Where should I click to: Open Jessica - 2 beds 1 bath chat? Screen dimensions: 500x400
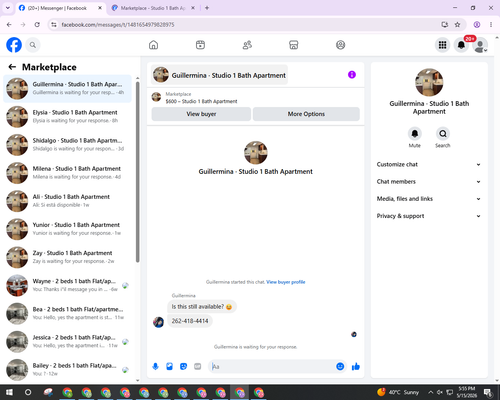[67, 342]
